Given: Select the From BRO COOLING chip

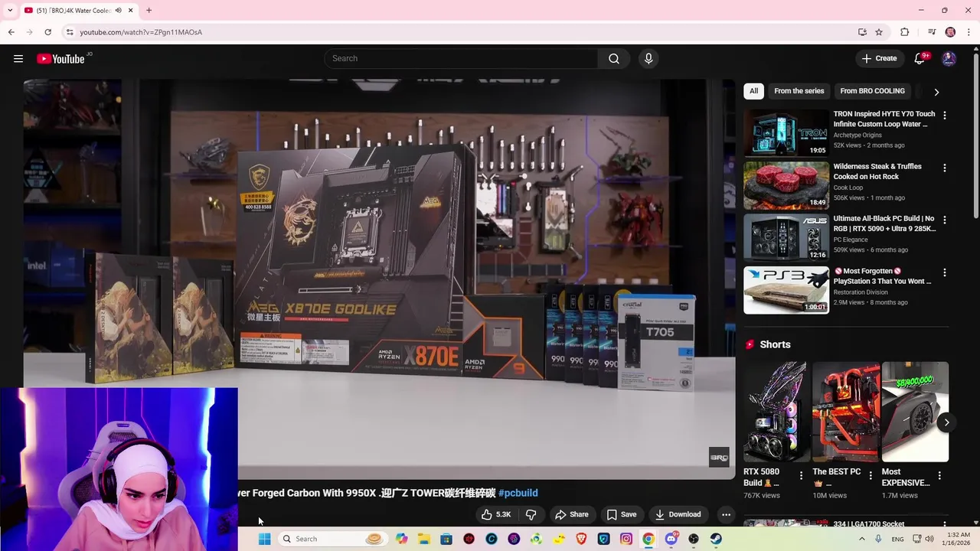Looking at the screenshot, I should click(x=872, y=91).
